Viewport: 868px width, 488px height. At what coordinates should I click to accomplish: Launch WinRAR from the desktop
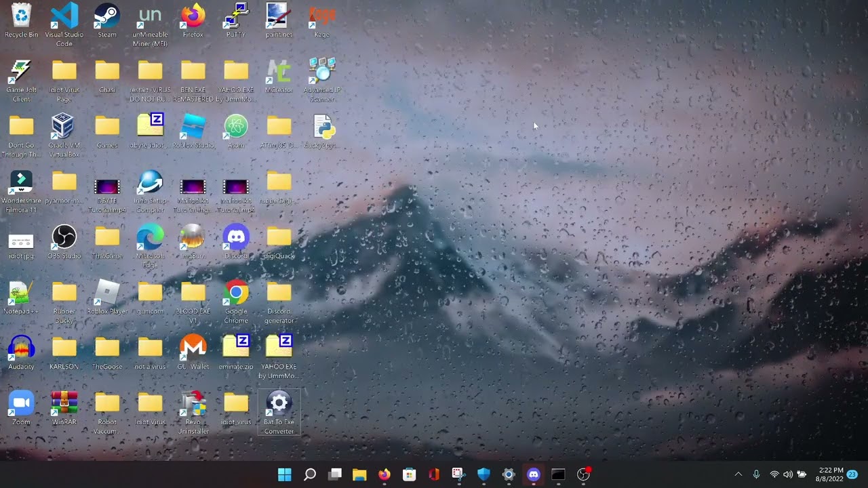coord(64,409)
